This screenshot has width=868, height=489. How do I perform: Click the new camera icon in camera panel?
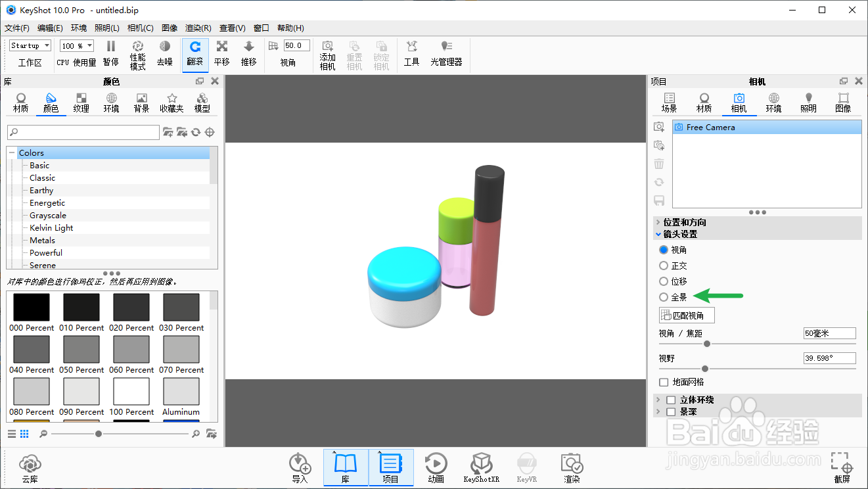point(659,127)
